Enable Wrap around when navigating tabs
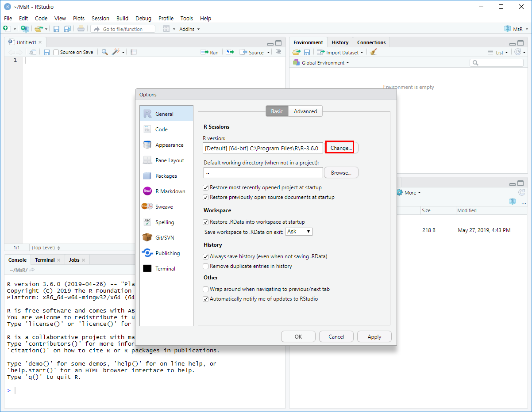Screen dimensions: 532x412 tap(205, 289)
